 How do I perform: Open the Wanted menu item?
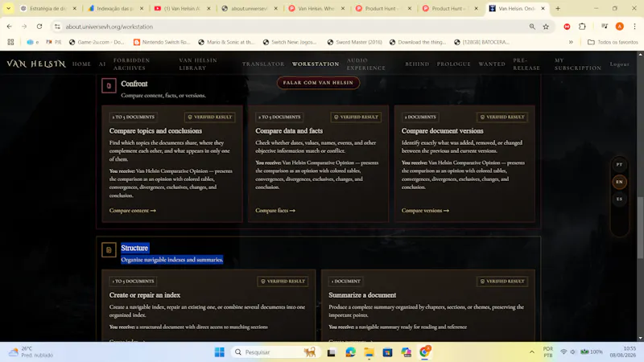(492, 64)
